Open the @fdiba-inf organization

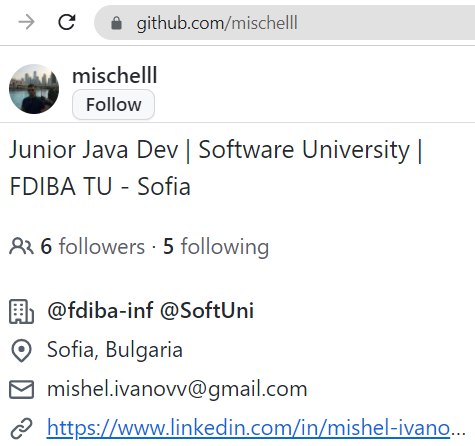coord(100,310)
